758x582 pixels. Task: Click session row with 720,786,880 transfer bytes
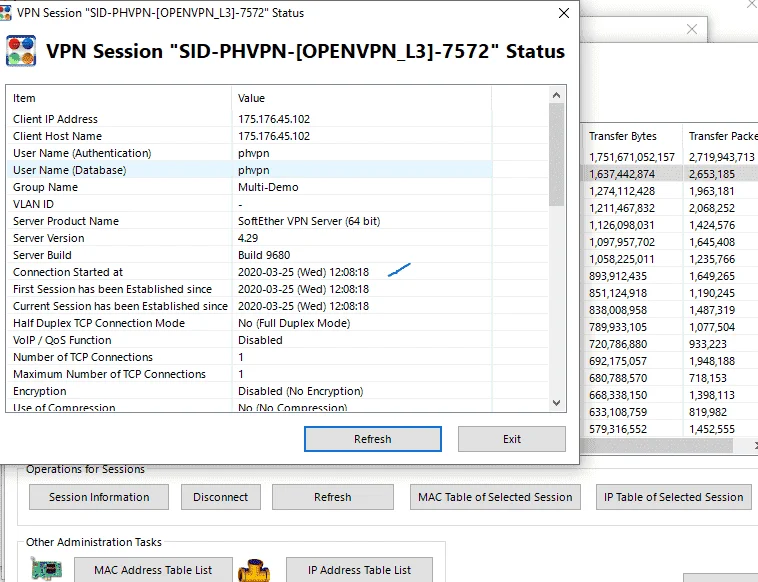(x=670, y=344)
